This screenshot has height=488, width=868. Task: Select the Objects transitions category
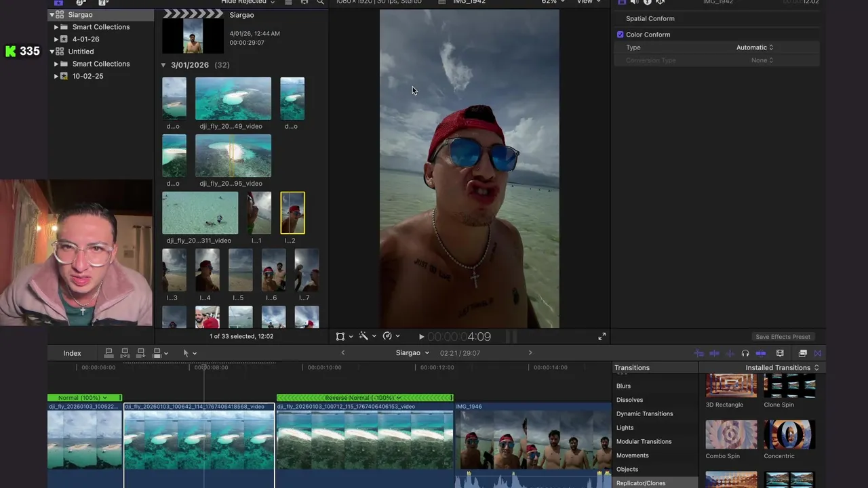tap(627, 469)
